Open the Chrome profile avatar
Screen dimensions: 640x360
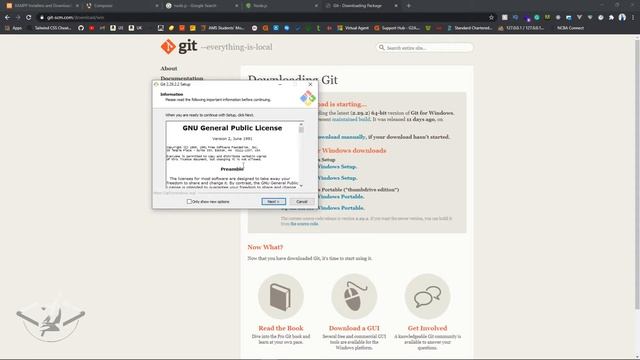tap(622, 17)
